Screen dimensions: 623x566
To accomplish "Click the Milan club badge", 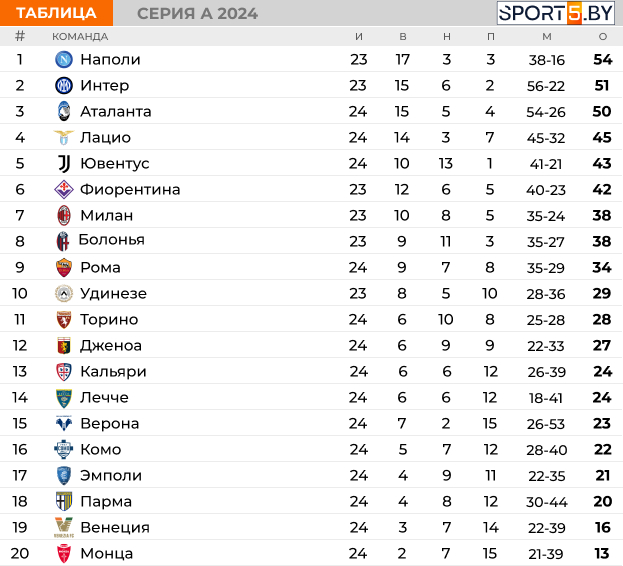I will 64,215.
